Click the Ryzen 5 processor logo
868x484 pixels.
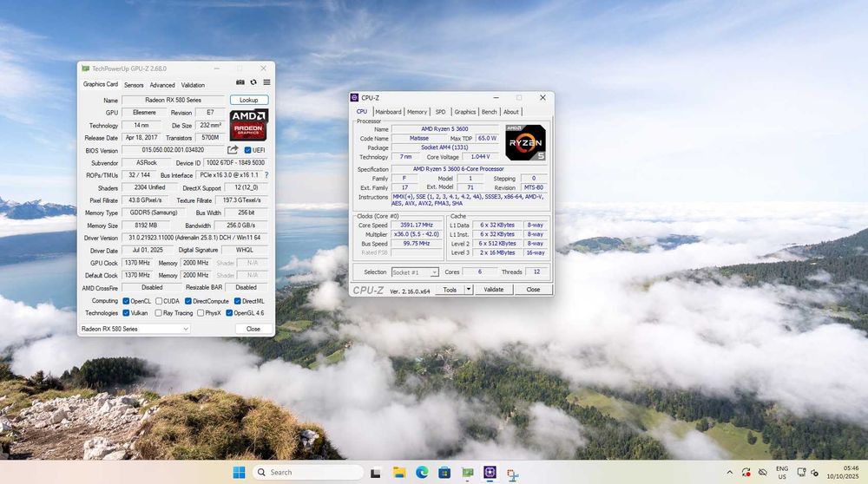[x=525, y=143]
